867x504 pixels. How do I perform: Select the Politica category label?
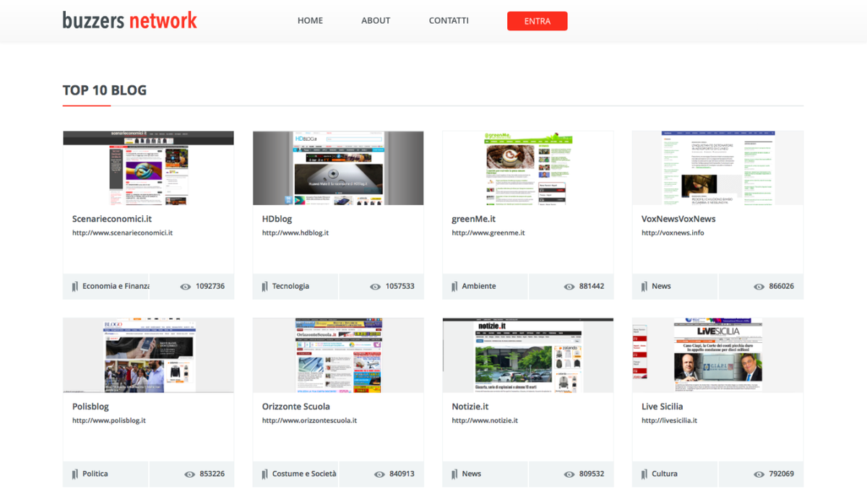(95, 474)
